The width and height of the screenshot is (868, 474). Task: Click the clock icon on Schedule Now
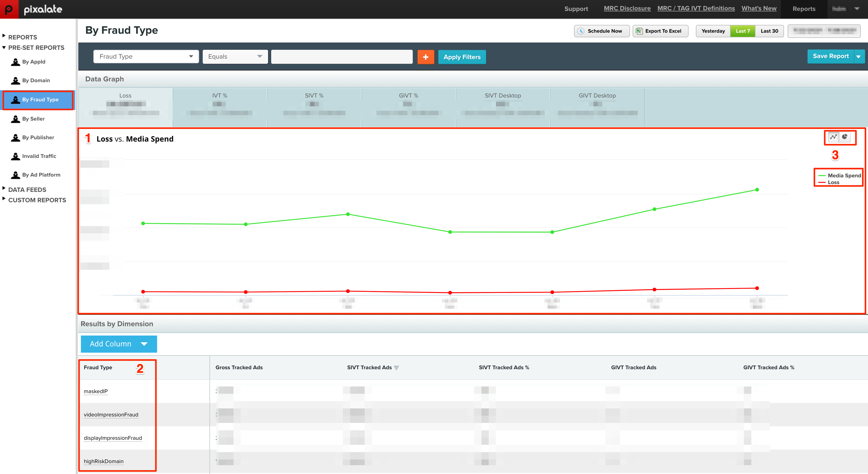tap(581, 31)
